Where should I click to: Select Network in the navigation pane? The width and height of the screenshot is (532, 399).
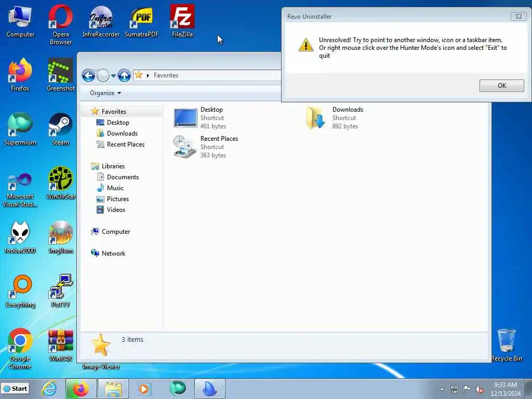[x=113, y=254]
